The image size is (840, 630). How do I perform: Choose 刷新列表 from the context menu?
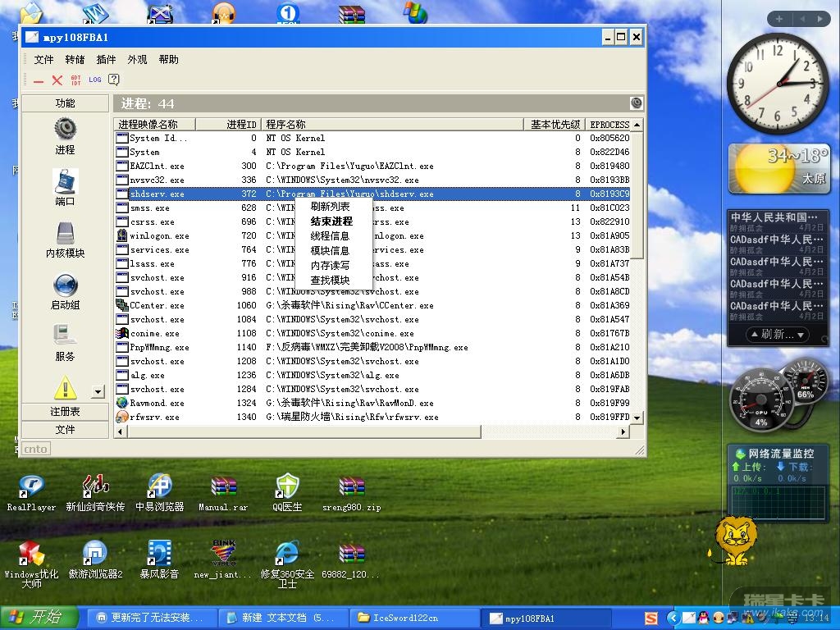pos(330,207)
